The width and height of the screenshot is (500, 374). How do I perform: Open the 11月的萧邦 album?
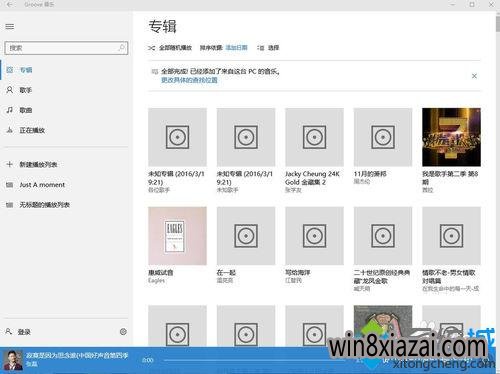click(383, 137)
